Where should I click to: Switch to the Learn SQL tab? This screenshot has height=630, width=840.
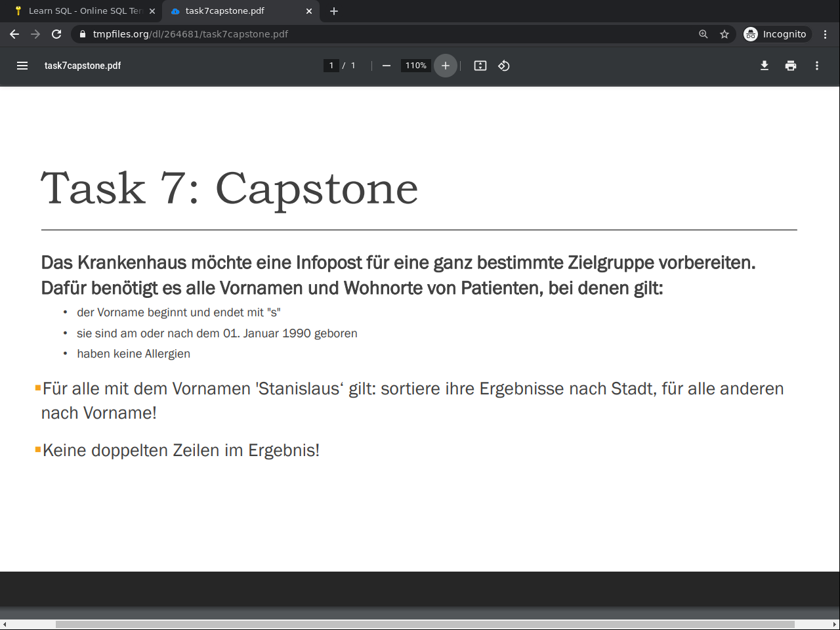point(81,11)
